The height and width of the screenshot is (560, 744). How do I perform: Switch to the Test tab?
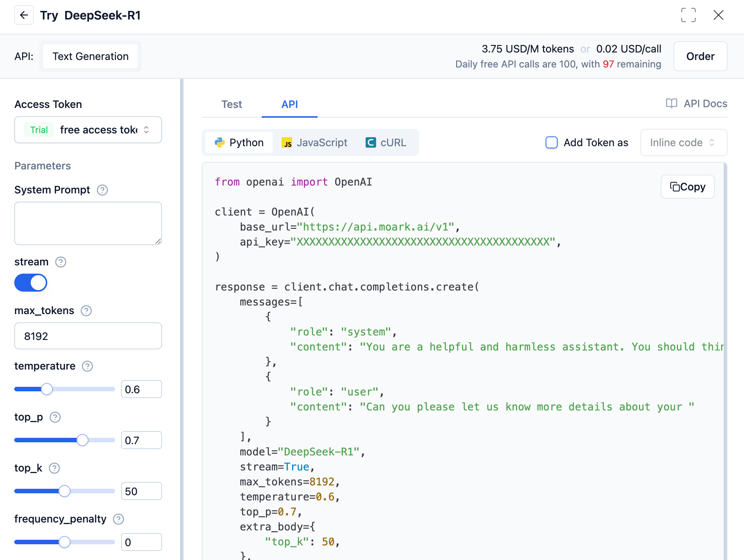coord(231,104)
